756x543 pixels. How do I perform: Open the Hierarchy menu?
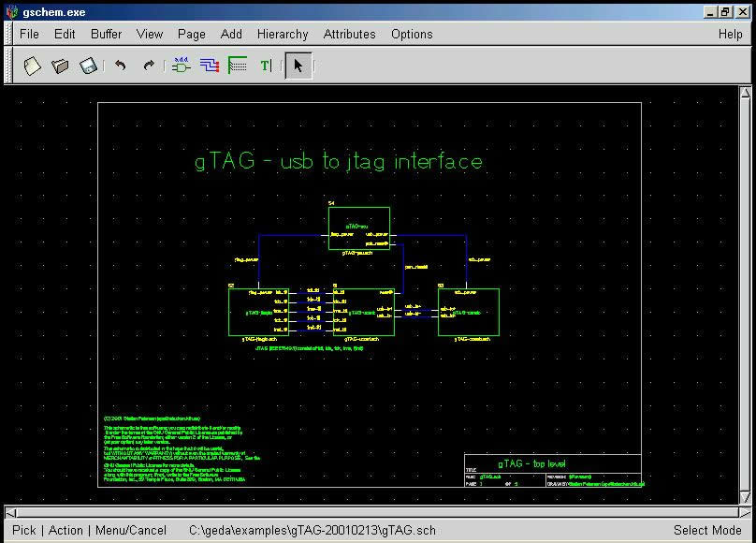pos(283,35)
